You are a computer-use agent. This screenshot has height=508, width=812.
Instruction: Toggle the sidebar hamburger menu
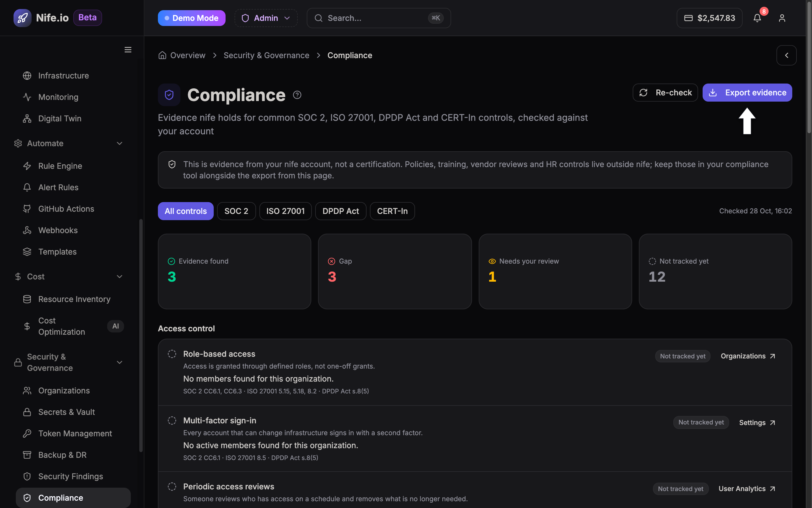click(x=128, y=50)
